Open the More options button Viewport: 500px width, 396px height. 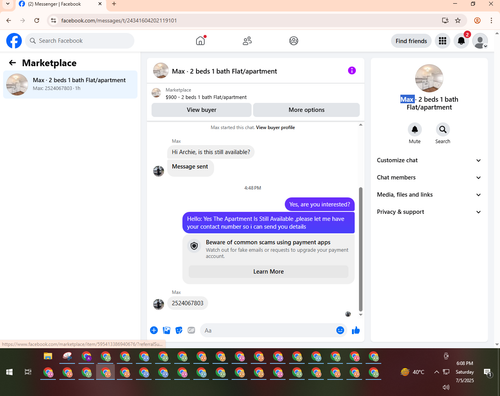(306, 110)
